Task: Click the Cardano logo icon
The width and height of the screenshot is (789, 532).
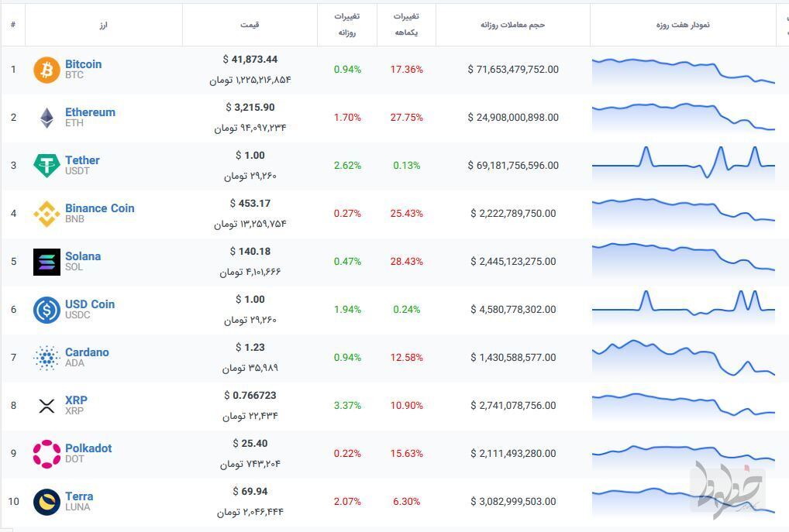Action: click(47, 358)
